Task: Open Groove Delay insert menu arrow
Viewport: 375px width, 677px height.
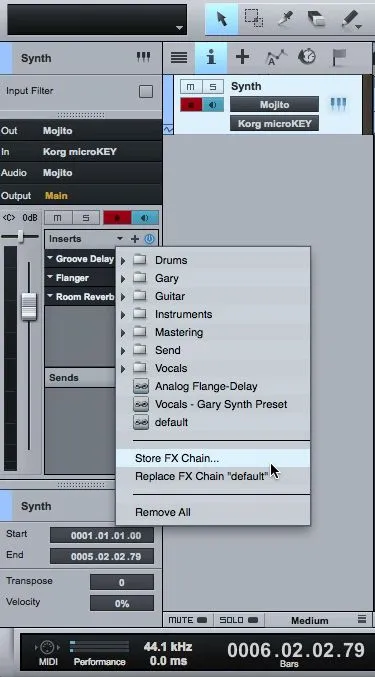Action: pos(50,258)
